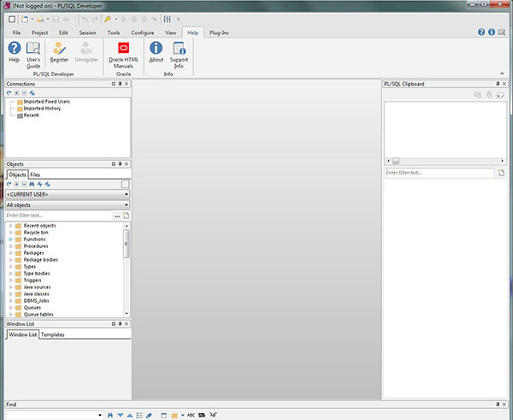Open the Configure ribbon tab
This screenshot has height=420, width=513.
pyautogui.click(x=142, y=33)
